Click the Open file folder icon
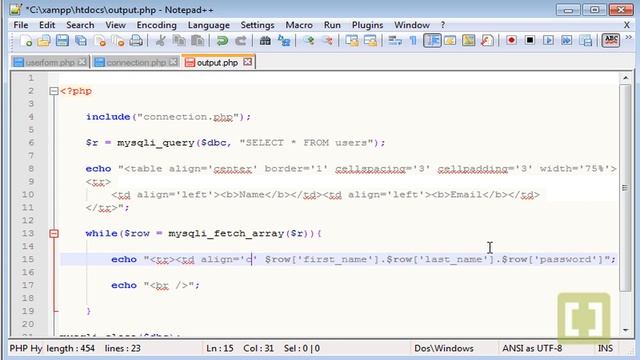Image resolution: width=640 pixels, height=360 pixels. click(44, 40)
